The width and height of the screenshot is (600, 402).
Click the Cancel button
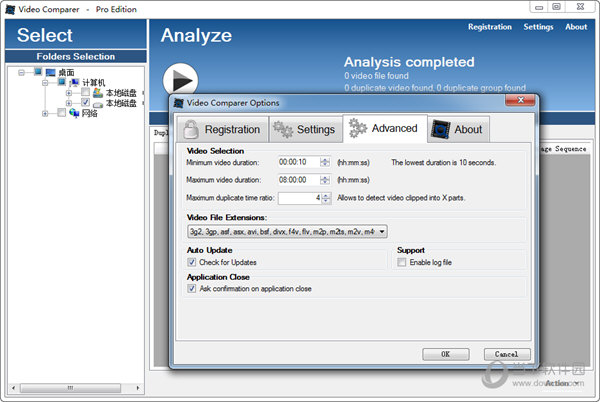click(507, 354)
